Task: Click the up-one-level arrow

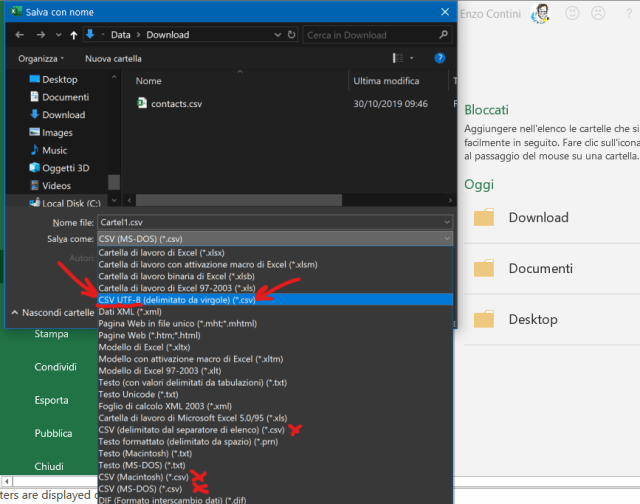Action: 74,35
